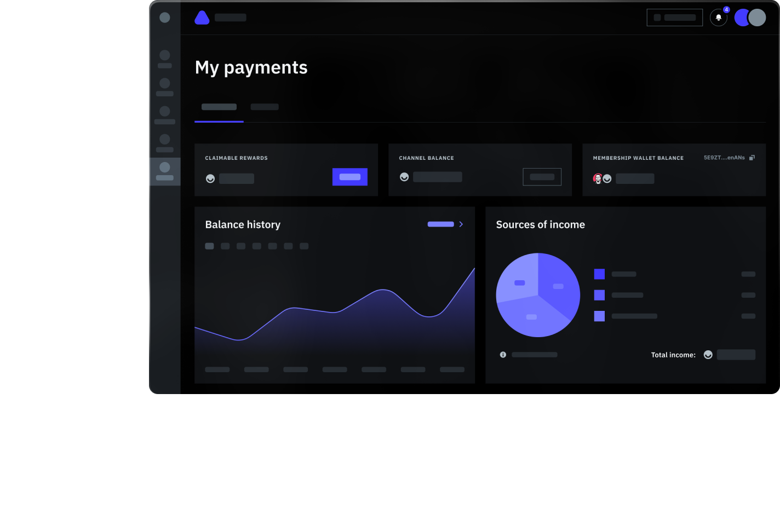Click the search field in the top bar

click(674, 17)
